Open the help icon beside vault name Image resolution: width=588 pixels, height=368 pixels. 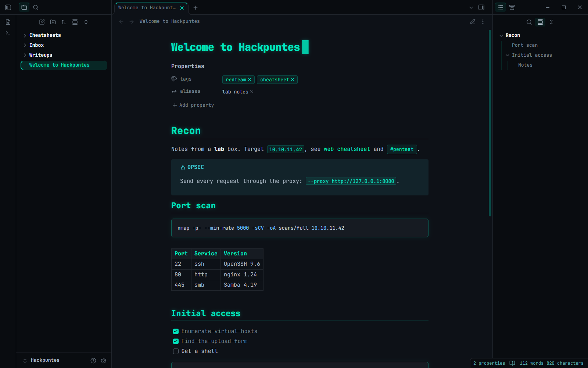(93, 361)
